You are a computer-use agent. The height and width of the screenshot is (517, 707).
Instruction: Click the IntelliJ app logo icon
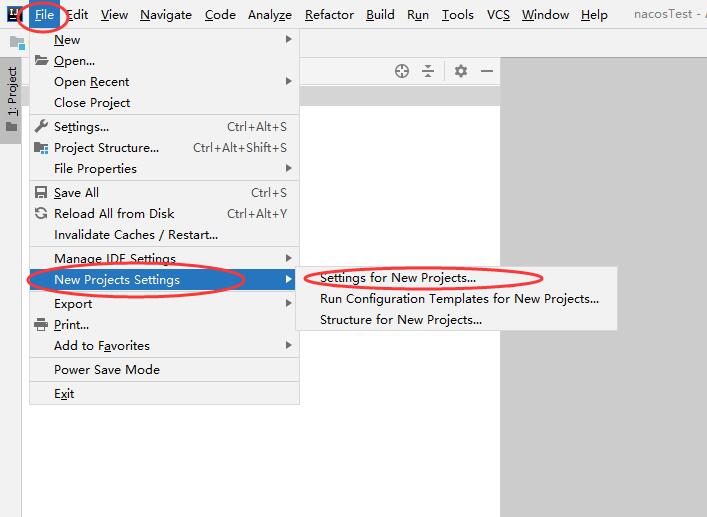tap(14, 14)
